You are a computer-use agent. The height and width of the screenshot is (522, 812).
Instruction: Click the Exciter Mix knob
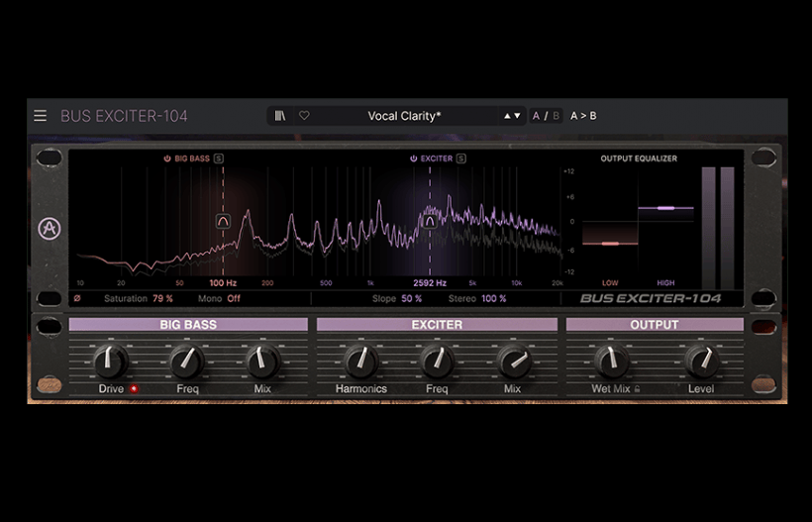pyautogui.click(x=513, y=361)
